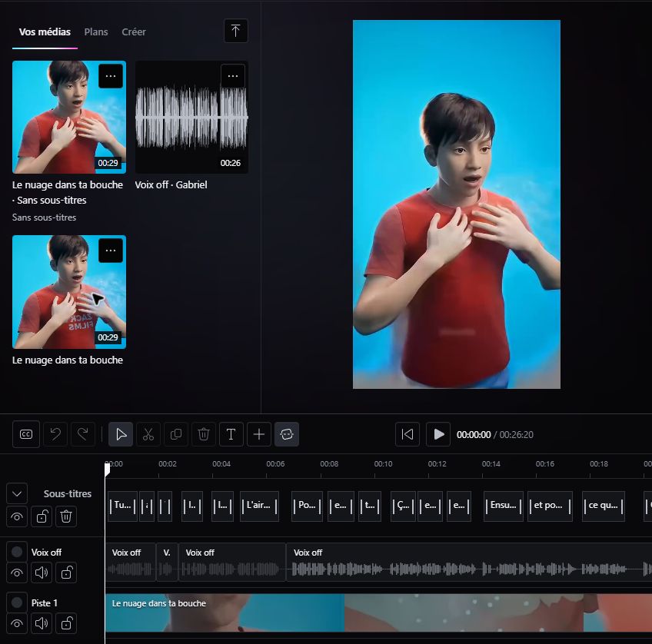The height and width of the screenshot is (644, 652).
Task: Click the Sous-titres track label
Action: tap(68, 493)
